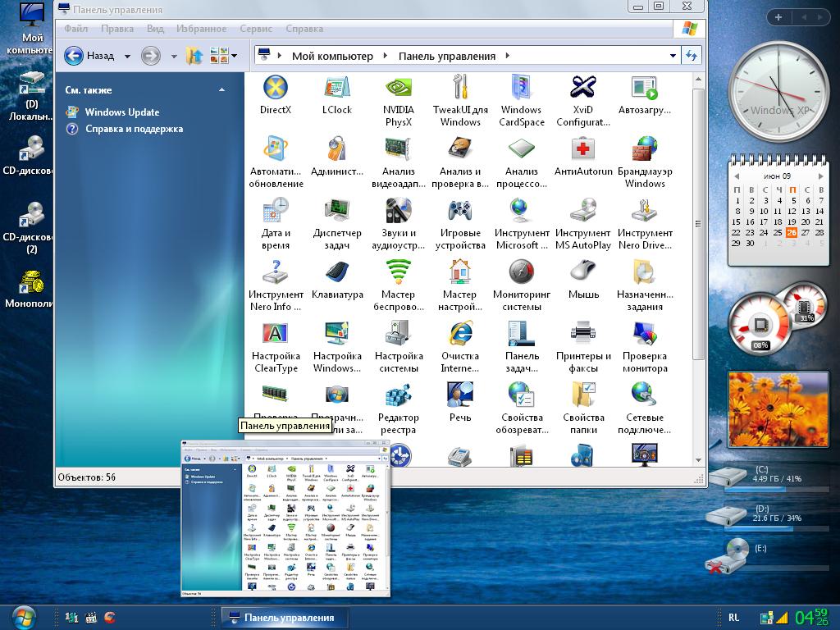Viewport: 840px width, 630px height.
Task: Open Windows CardSpace
Action: tap(521, 101)
